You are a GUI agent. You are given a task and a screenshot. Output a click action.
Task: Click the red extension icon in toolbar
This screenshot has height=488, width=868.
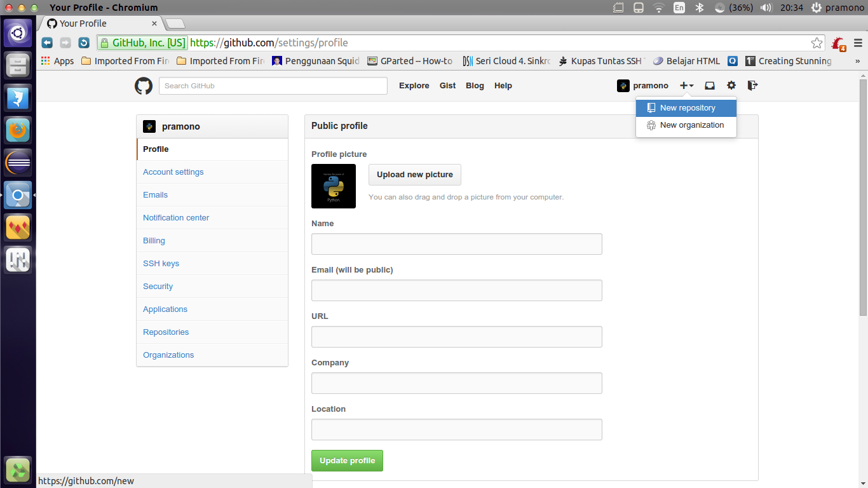coord(839,43)
